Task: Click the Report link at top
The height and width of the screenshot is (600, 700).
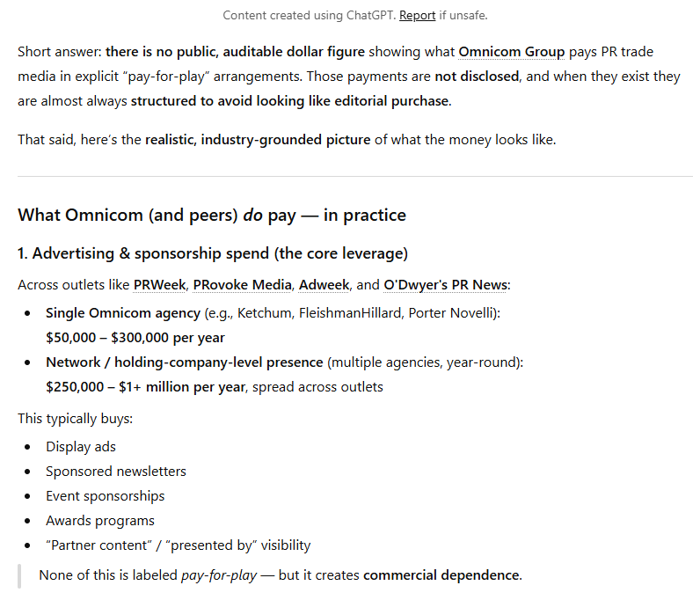Action: coord(418,15)
